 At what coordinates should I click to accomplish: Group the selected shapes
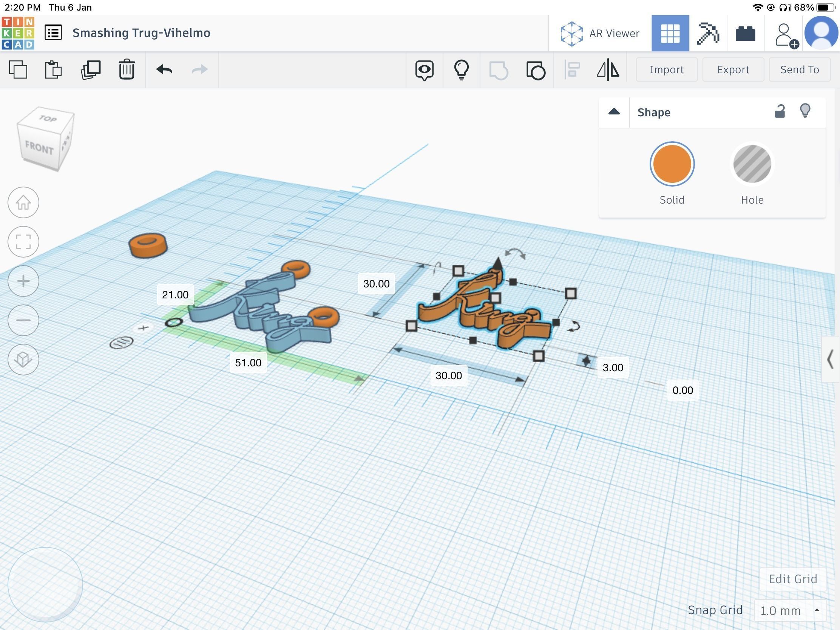point(499,70)
